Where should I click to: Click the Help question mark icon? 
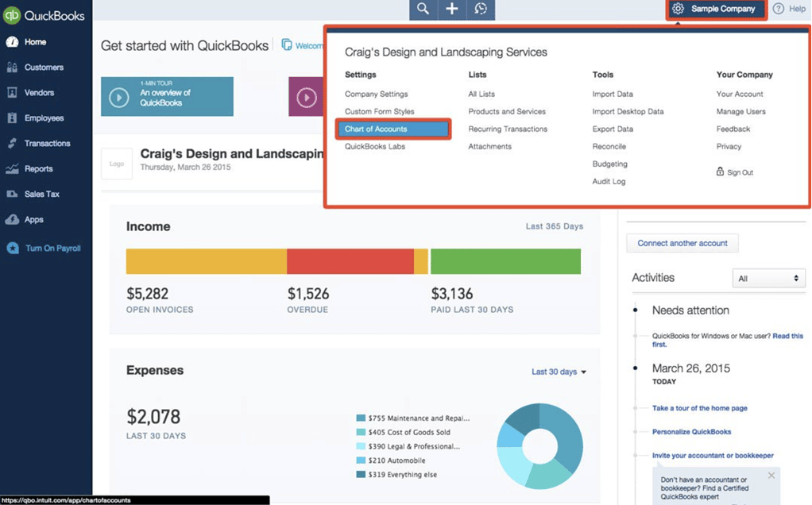click(x=776, y=9)
